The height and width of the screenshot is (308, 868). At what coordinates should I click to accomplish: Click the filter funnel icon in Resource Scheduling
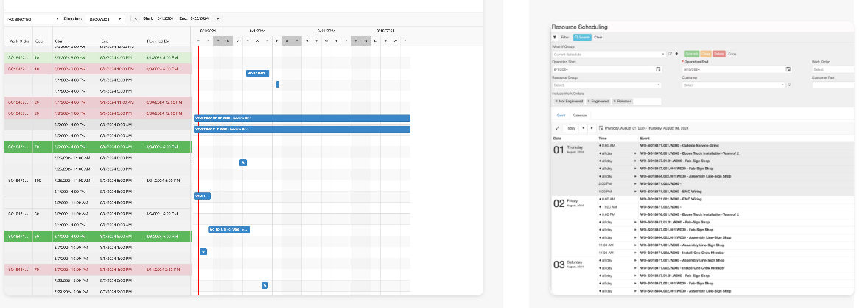pyautogui.click(x=555, y=37)
